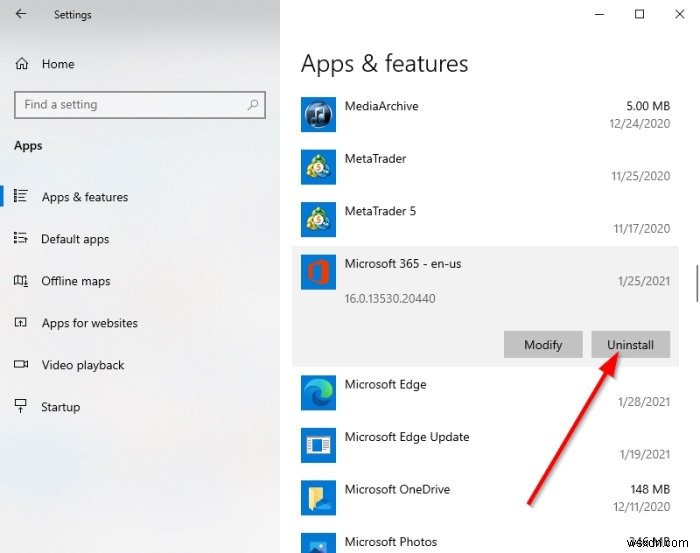
Task: Click the Microsoft 365 - en-us title
Action: click(x=403, y=264)
